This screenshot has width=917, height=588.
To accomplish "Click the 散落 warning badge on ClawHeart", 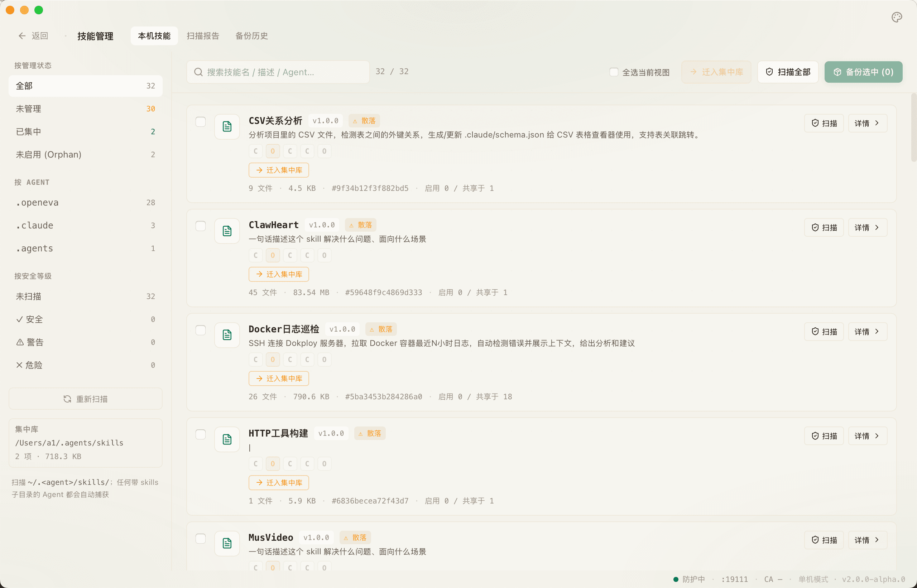I will (x=360, y=225).
